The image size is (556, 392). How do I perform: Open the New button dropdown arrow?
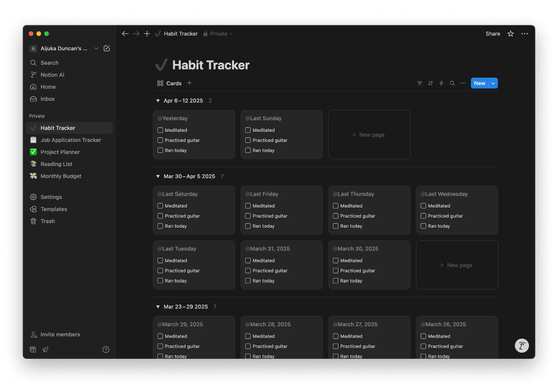(493, 83)
